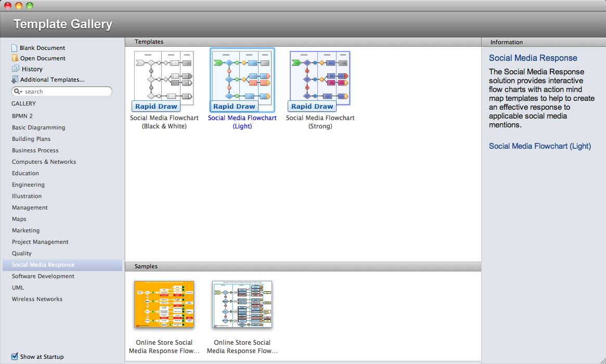Image resolution: width=606 pixels, height=364 pixels.
Task: Select the Basic Diagramming category
Action: (x=38, y=127)
